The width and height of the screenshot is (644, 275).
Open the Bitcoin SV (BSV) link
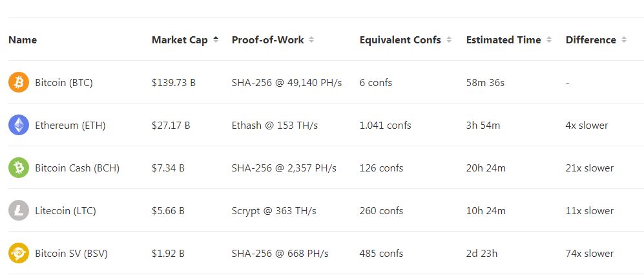tap(72, 254)
